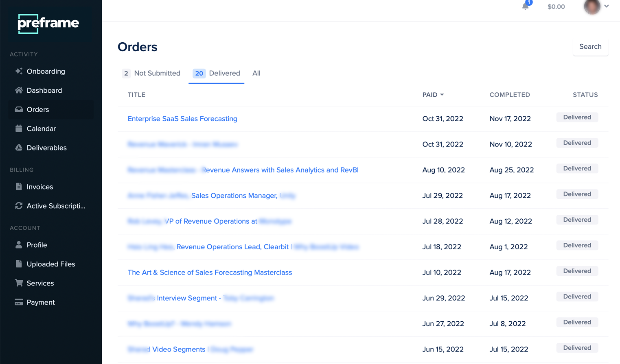The height and width of the screenshot is (364, 620).
Task: Click the Active Subscriptions refresh icon
Action: [19, 206]
